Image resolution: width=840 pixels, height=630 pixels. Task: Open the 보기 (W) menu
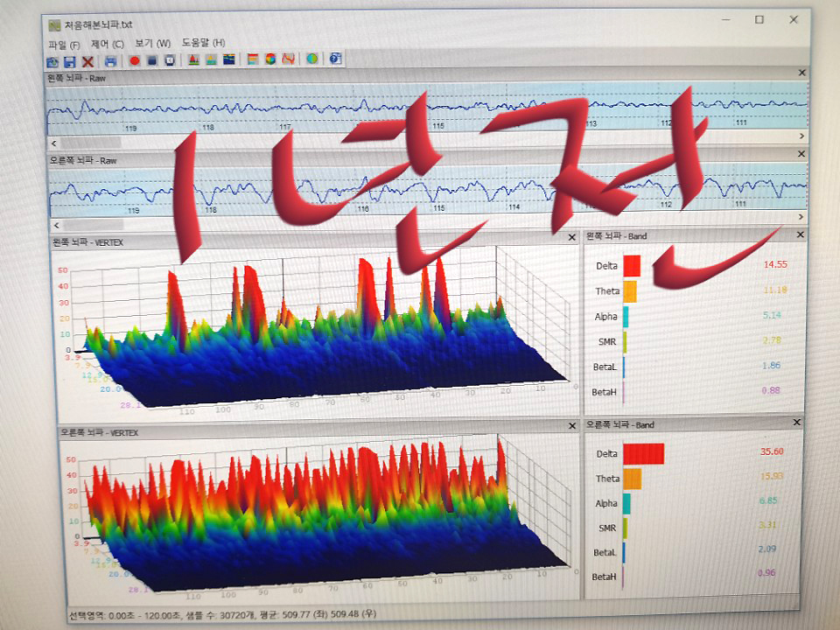coord(152,43)
